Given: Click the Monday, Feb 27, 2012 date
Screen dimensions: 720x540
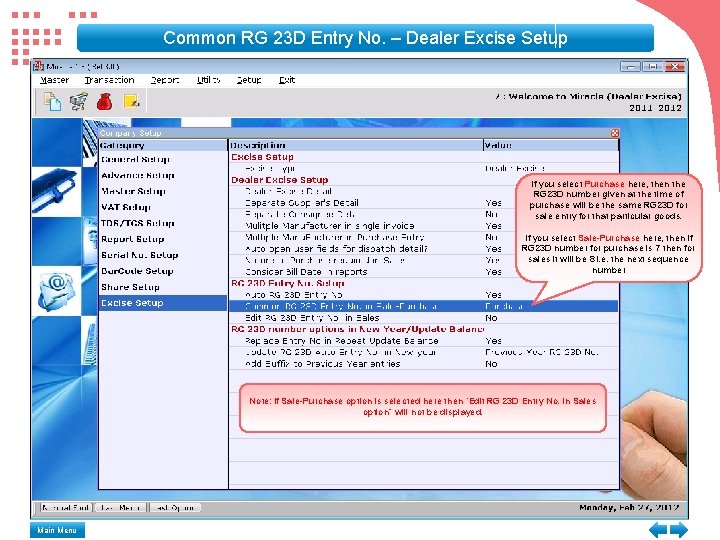Looking at the screenshot, I should click(629, 508).
